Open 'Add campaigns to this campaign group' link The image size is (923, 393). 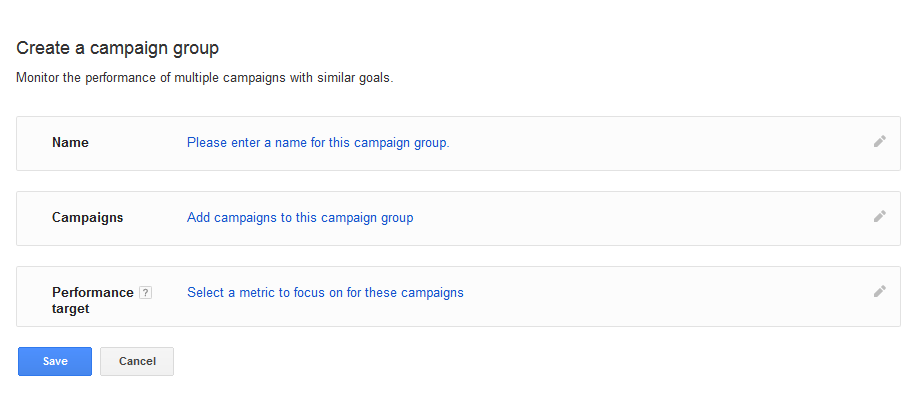click(x=300, y=218)
